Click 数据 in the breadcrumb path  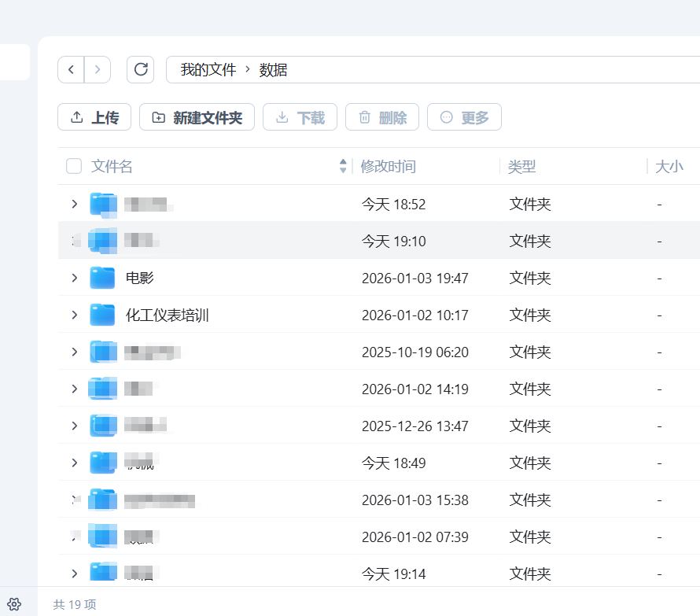(x=273, y=69)
